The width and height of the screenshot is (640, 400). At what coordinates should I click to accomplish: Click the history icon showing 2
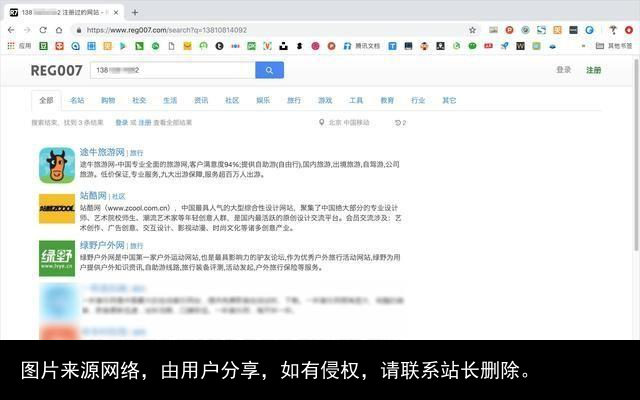pyautogui.click(x=400, y=122)
